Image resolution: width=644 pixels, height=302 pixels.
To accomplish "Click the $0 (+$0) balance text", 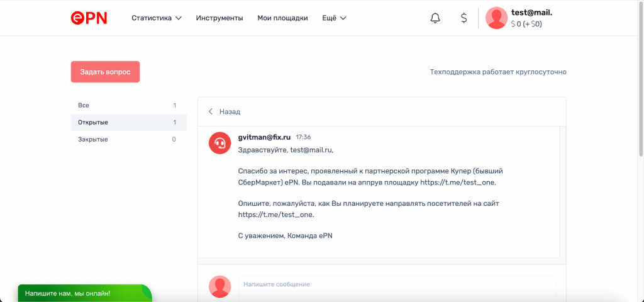I will [x=526, y=24].
